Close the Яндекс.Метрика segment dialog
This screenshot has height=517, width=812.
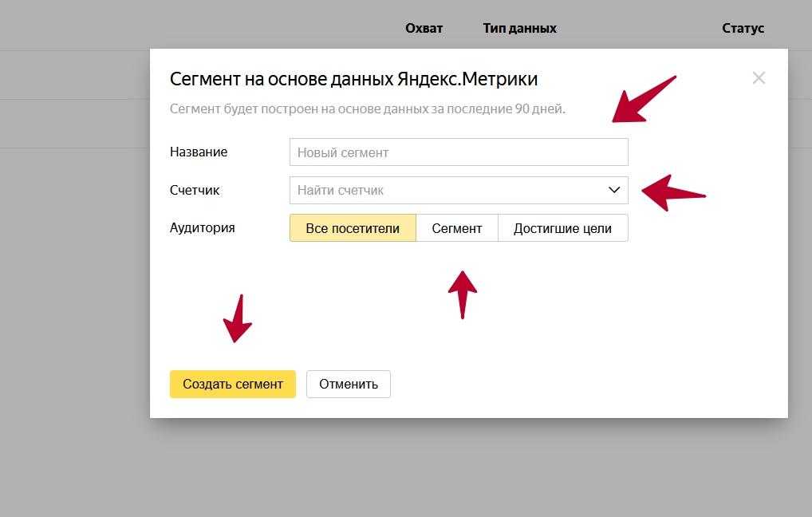(759, 78)
